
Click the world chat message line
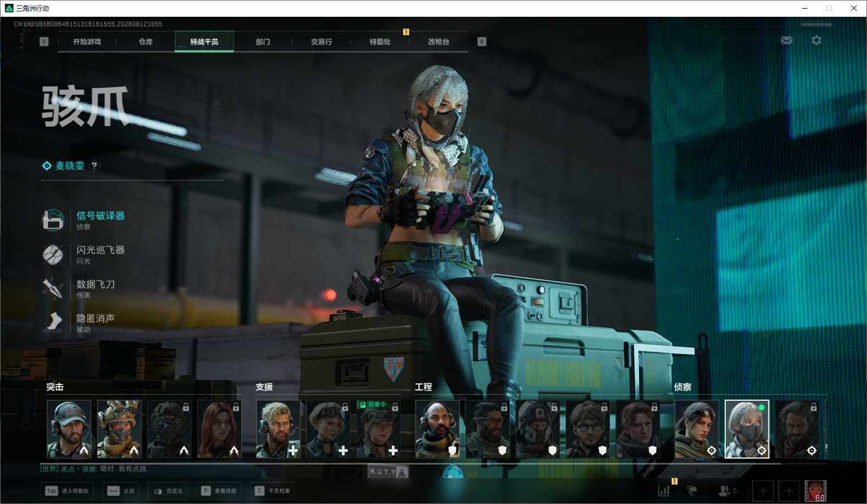click(94, 469)
